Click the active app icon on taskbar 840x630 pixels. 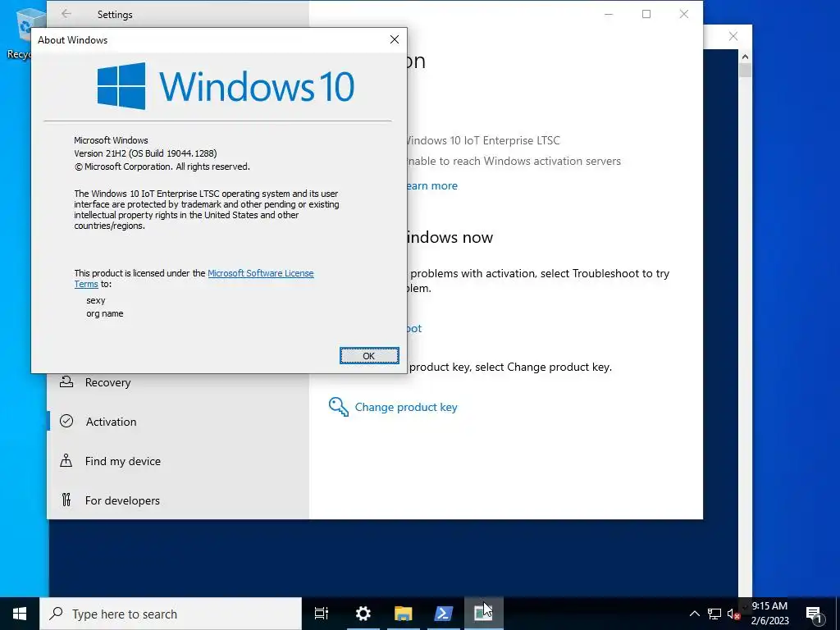coord(483,614)
